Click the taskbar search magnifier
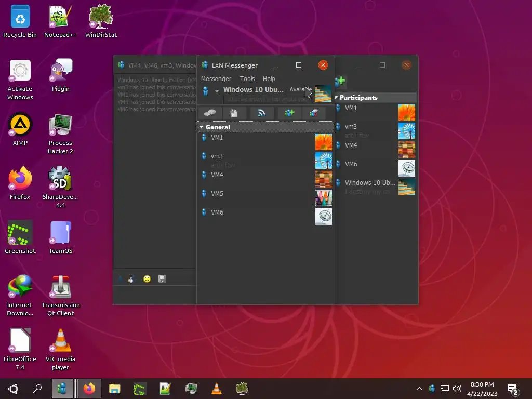 tap(37, 389)
